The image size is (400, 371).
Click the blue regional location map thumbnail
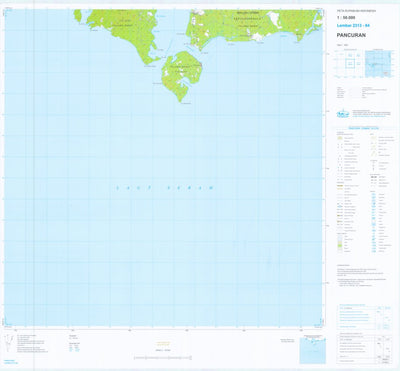379,64
